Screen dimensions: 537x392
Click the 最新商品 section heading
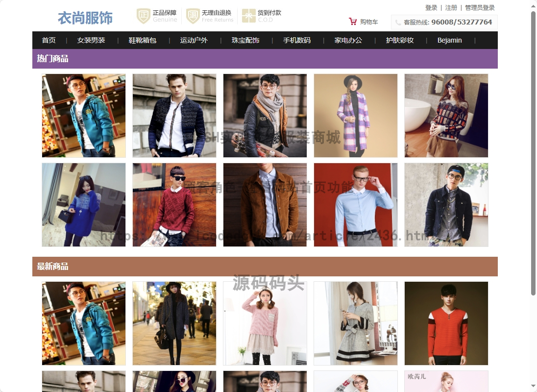[52, 267]
